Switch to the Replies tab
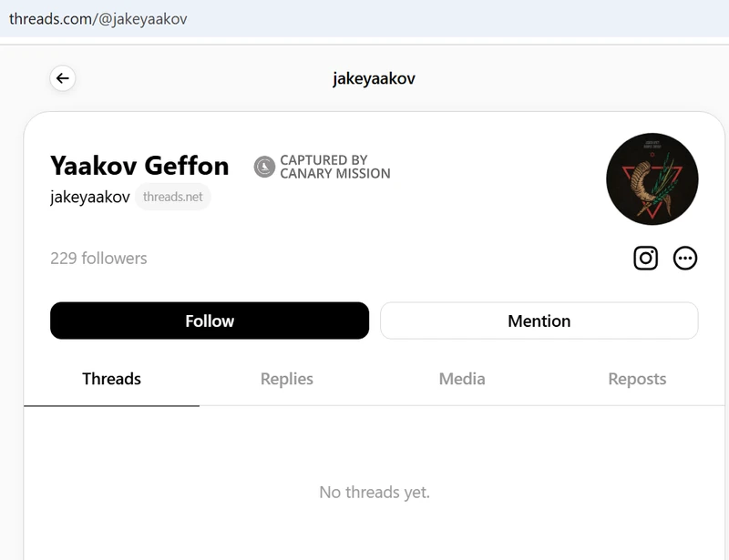The image size is (729, 560). coord(287,379)
